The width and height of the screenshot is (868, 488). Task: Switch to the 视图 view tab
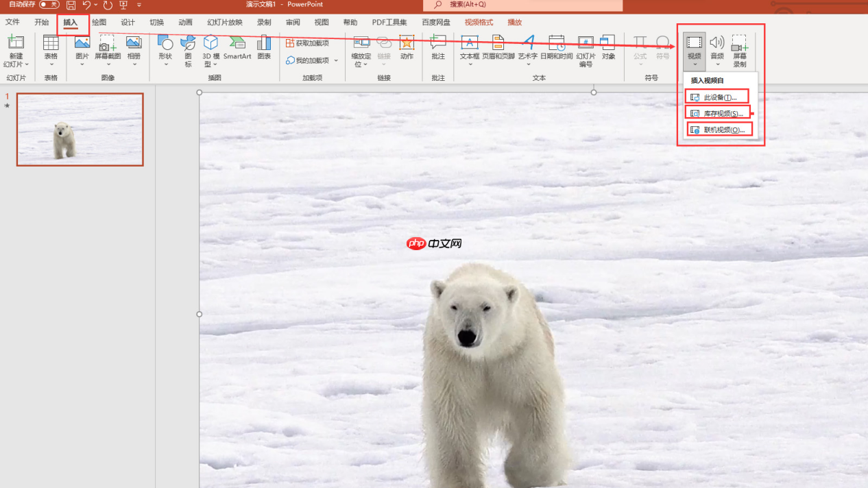322,23
